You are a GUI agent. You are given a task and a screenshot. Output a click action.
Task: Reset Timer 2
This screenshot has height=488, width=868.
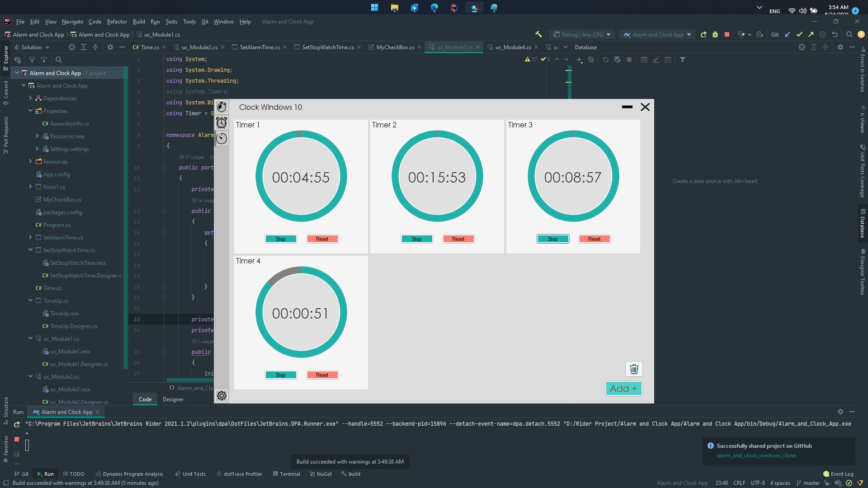[458, 239]
